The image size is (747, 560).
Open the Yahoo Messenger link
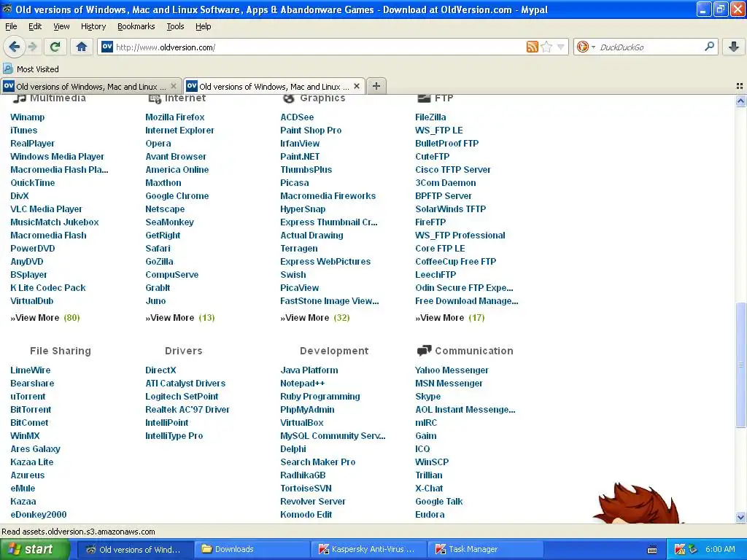tap(452, 370)
